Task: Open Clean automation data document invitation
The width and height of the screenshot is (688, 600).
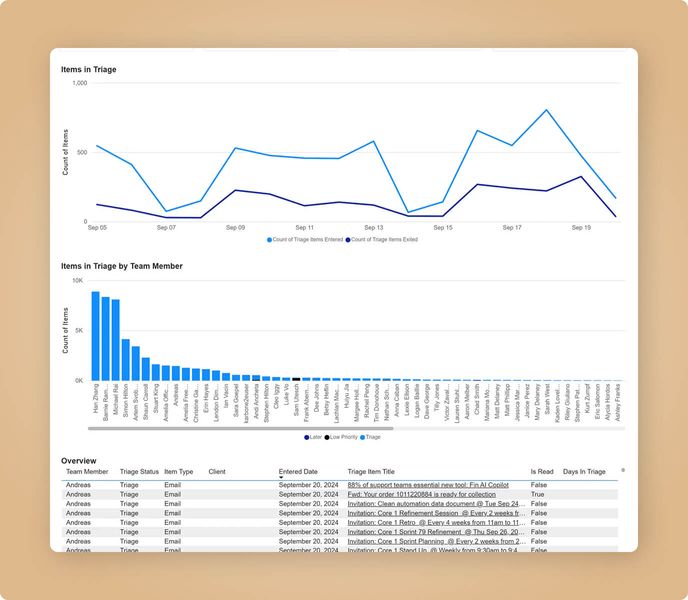Action: [x=435, y=503]
